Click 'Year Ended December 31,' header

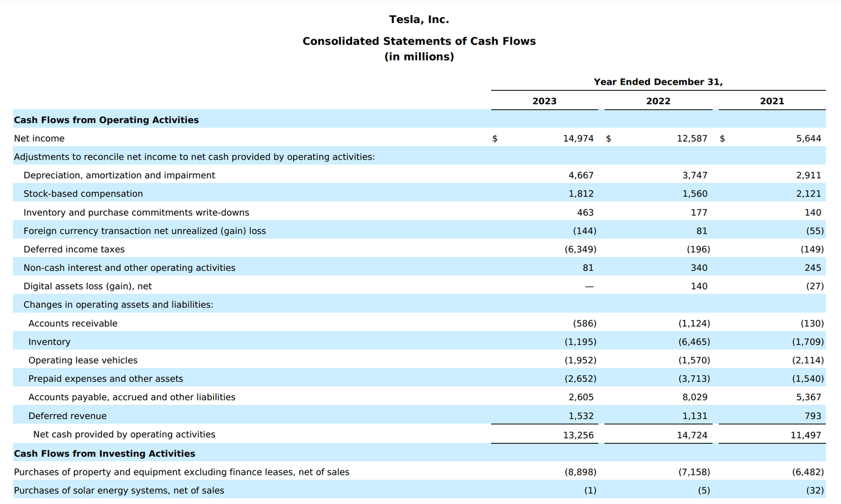[658, 82]
